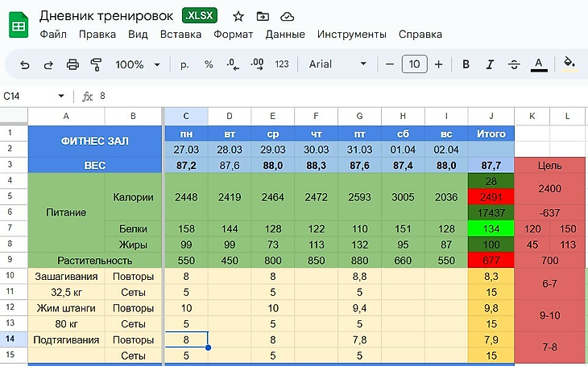The height and width of the screenshot is (366, 588).
Task: Toggle italic formatting
Action: [489, 64]
